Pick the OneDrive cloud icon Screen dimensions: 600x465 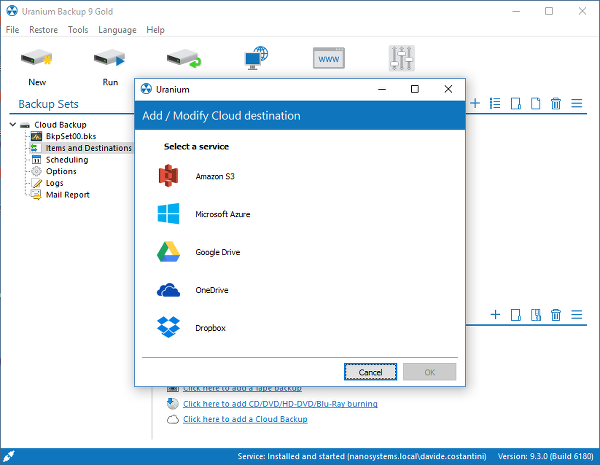(168, 290)
